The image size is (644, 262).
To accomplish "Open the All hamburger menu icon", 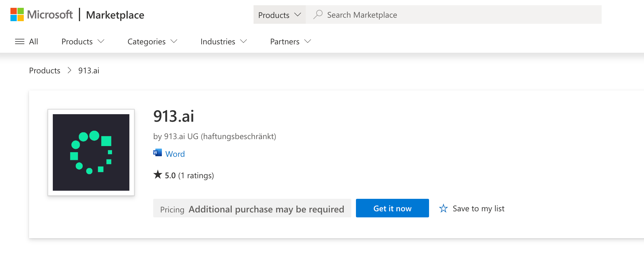I will coord(20,41).
